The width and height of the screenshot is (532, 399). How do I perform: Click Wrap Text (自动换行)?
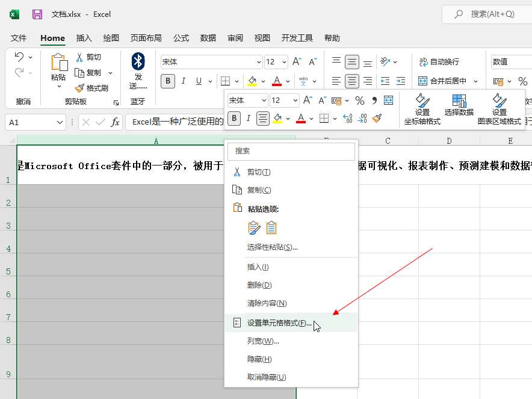coord(439,62)
